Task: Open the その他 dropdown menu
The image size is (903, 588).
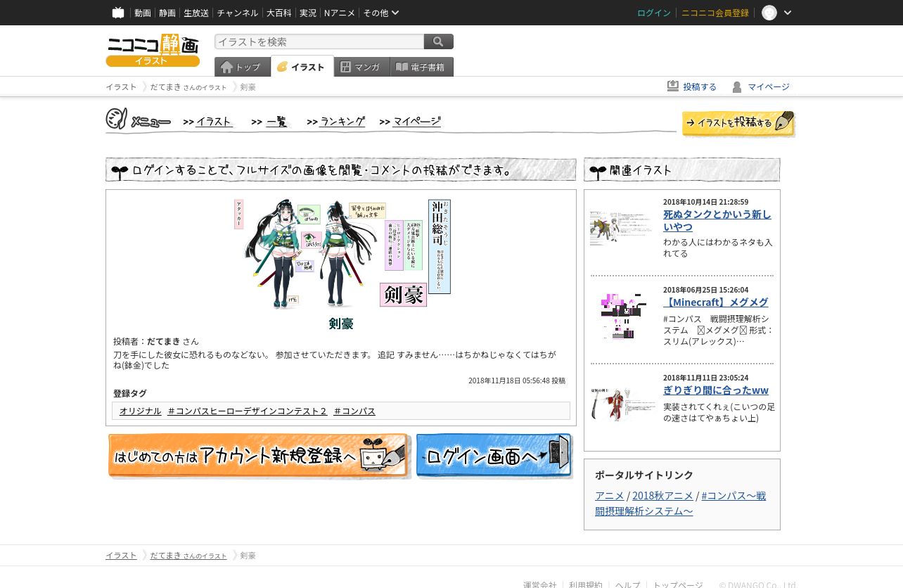Action: 381,13
